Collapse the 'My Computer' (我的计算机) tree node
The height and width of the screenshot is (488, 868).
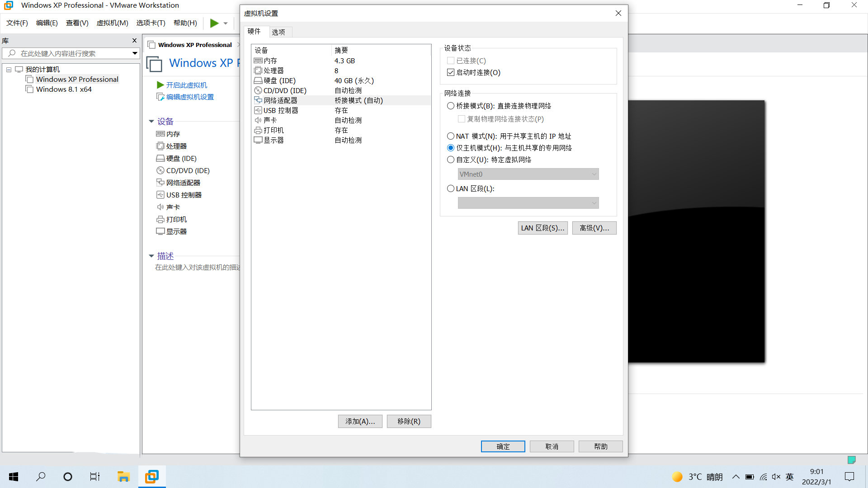(9, 70)
